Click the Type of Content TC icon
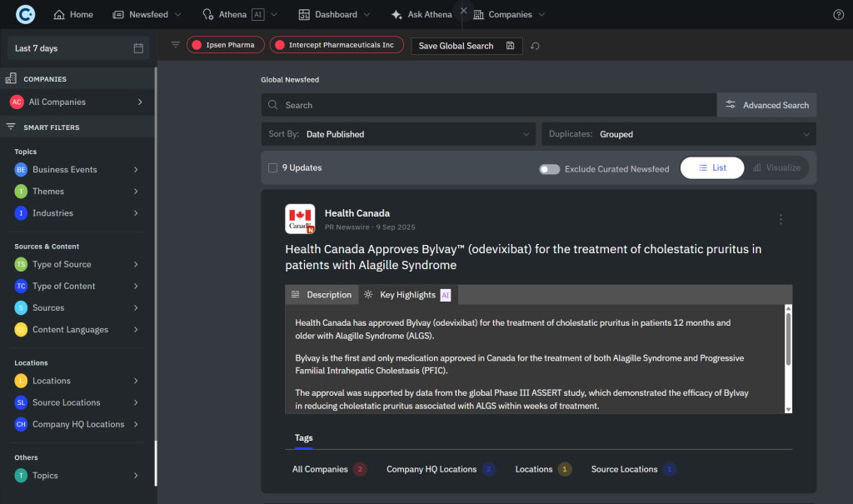 21,286
